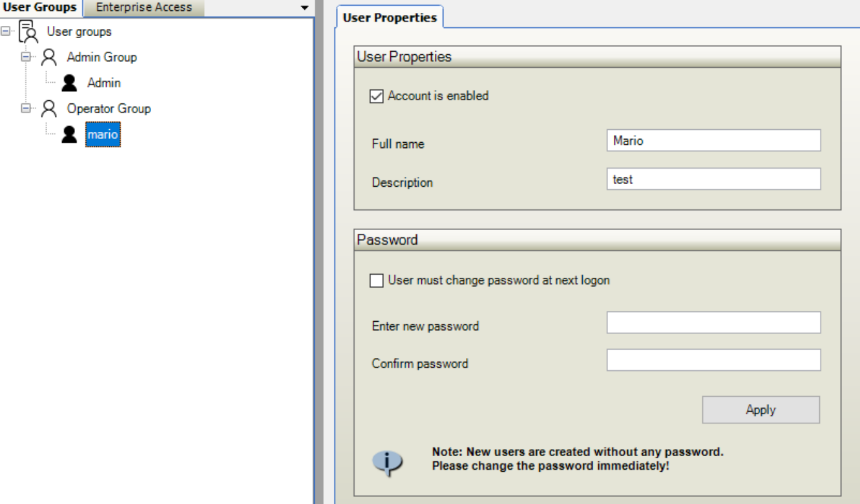Uncheck the Account is enabled checkbox

point(376,96)
